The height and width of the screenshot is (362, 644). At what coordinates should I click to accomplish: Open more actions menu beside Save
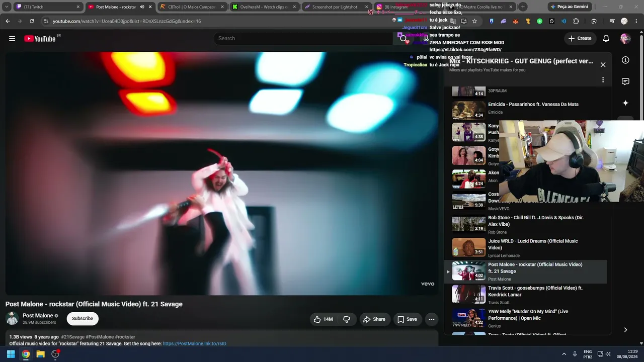click(x=431, y=319)
